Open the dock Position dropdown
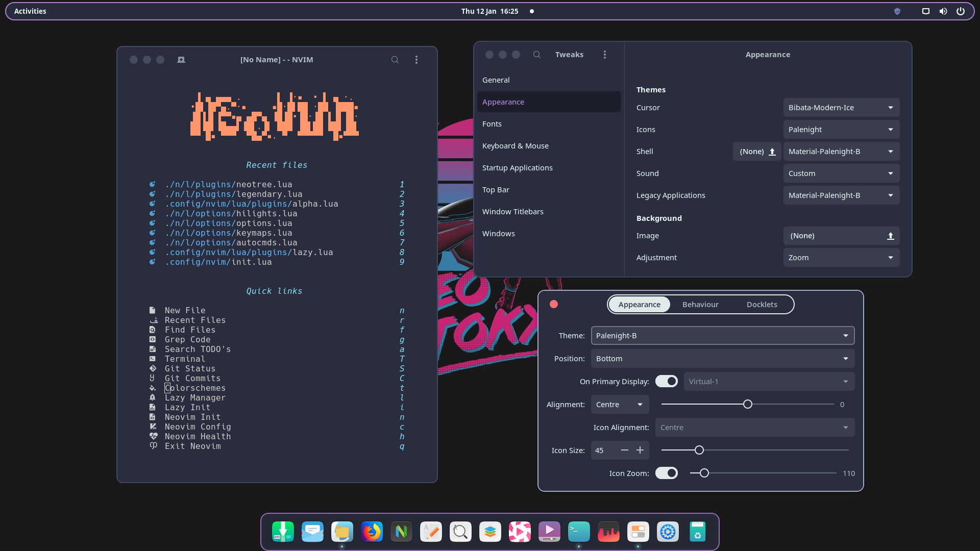This screenshot has width=980, height=551. point(723,359)
